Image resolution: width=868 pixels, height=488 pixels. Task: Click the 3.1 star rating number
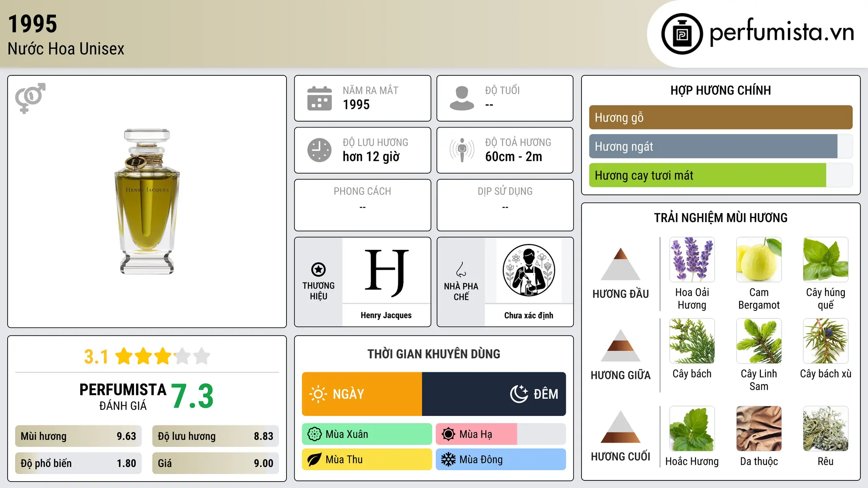pos(96,357)
